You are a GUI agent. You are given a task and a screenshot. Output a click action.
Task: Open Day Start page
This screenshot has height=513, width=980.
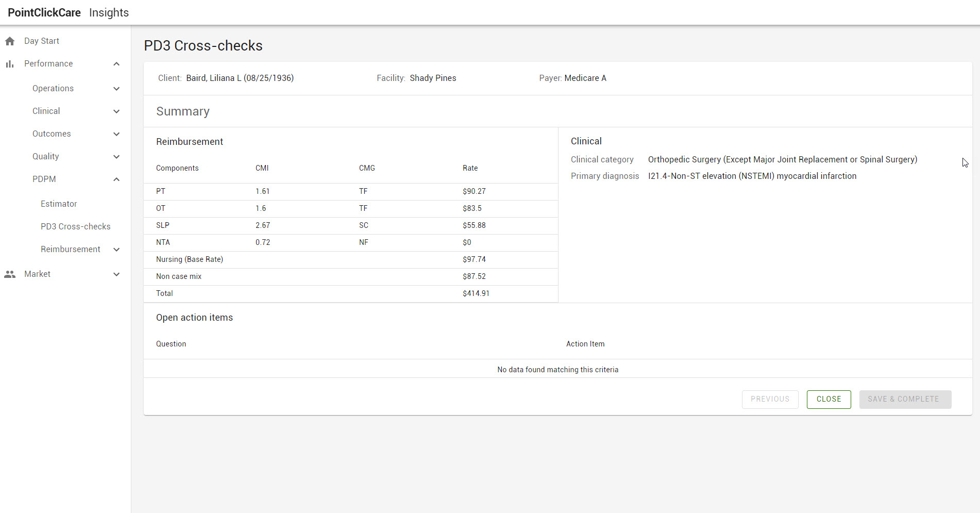[42, 41]
